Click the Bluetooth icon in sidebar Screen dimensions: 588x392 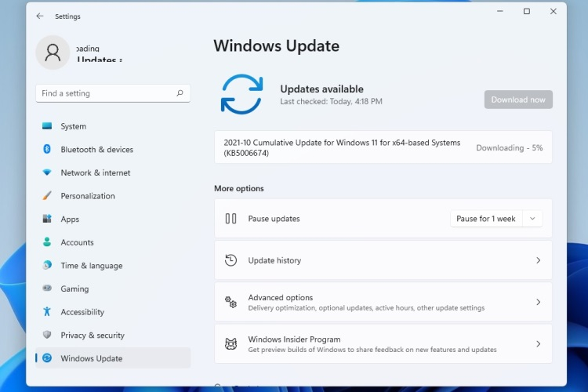click(x=47, y=149)
